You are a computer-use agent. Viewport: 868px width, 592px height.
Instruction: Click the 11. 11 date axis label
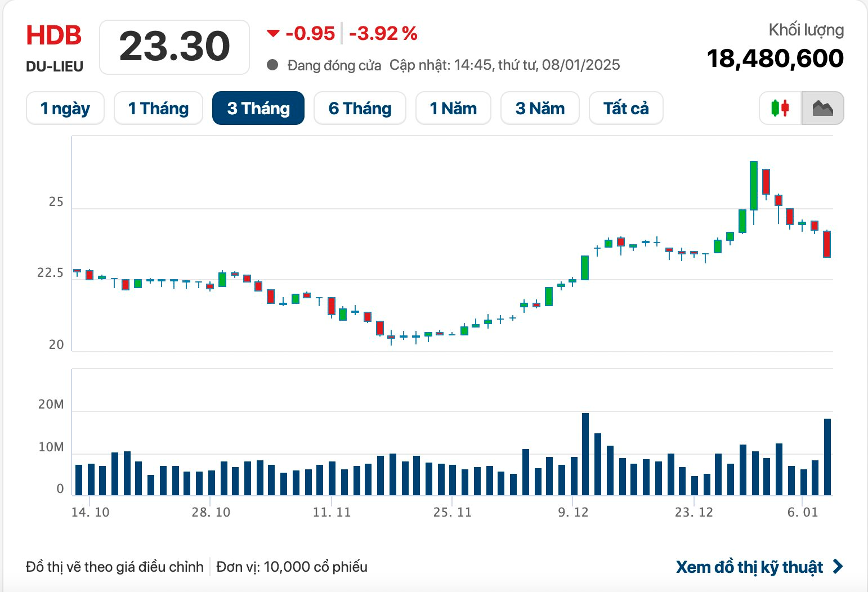tap(332, 512)
